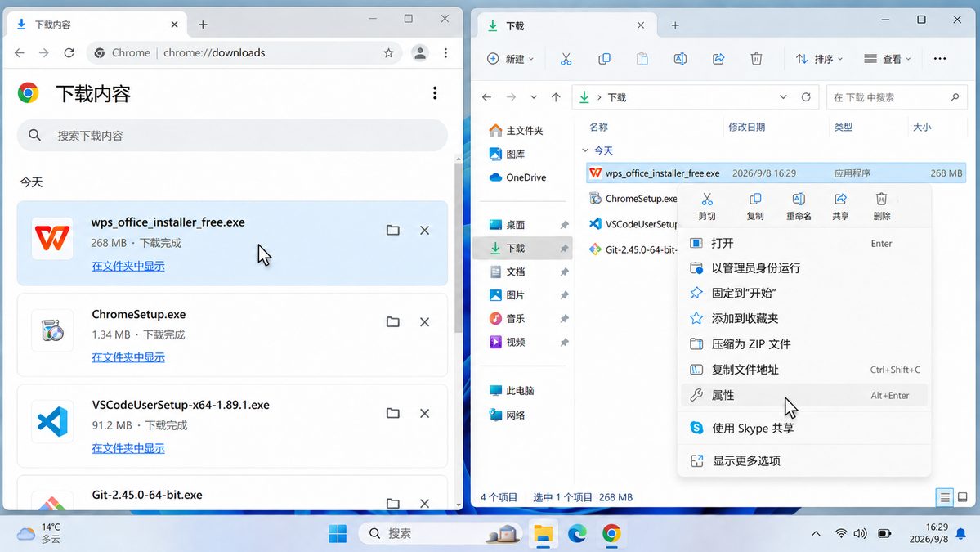Click the Cut scissors icon in Explorer toolbar

click(566, 59)
